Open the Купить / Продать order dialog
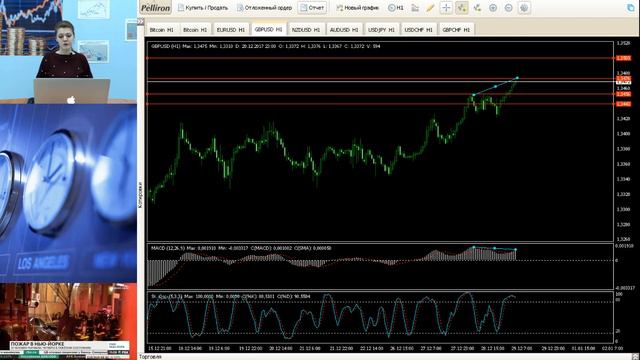Screen dimensions: 640x360 pyautogui.click(x=202, y=8)
